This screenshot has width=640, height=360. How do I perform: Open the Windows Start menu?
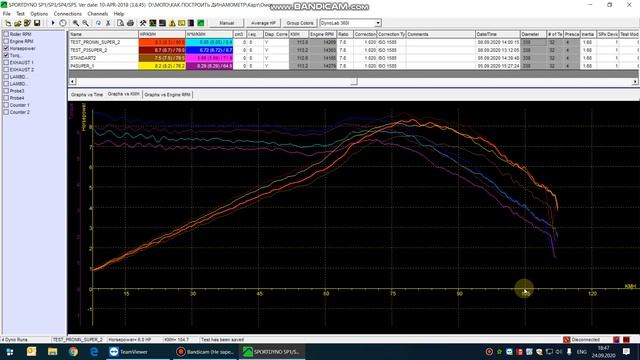10,351
